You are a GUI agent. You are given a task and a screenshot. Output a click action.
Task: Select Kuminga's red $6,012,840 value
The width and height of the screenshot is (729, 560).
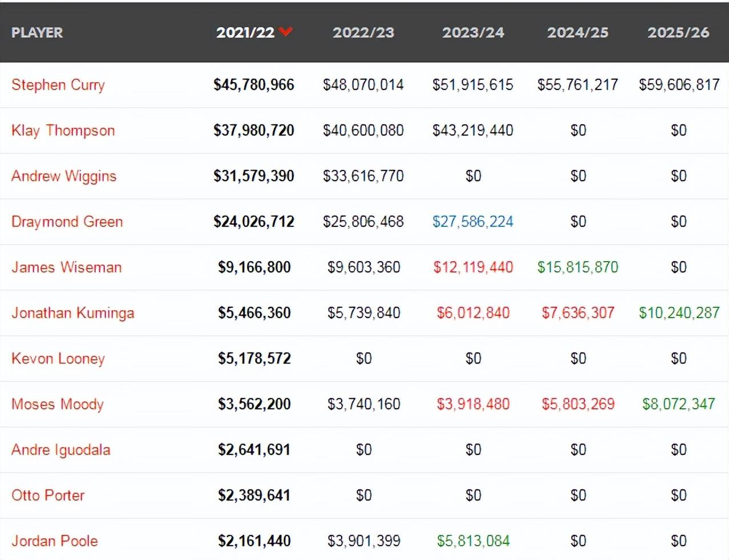click(x=473, y=313)
